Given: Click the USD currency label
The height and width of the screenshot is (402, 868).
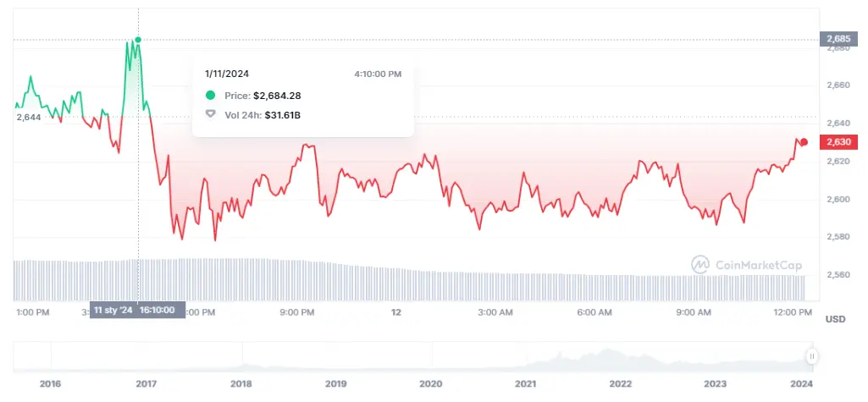Looking at the screenshot, I should 835,319.
